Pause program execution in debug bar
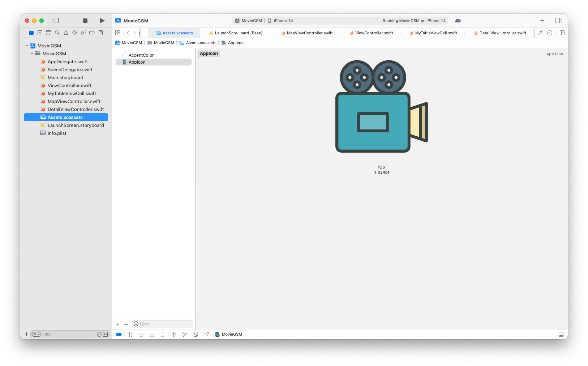The height and width of the screenshot is (366, 588). click(130, 335)
